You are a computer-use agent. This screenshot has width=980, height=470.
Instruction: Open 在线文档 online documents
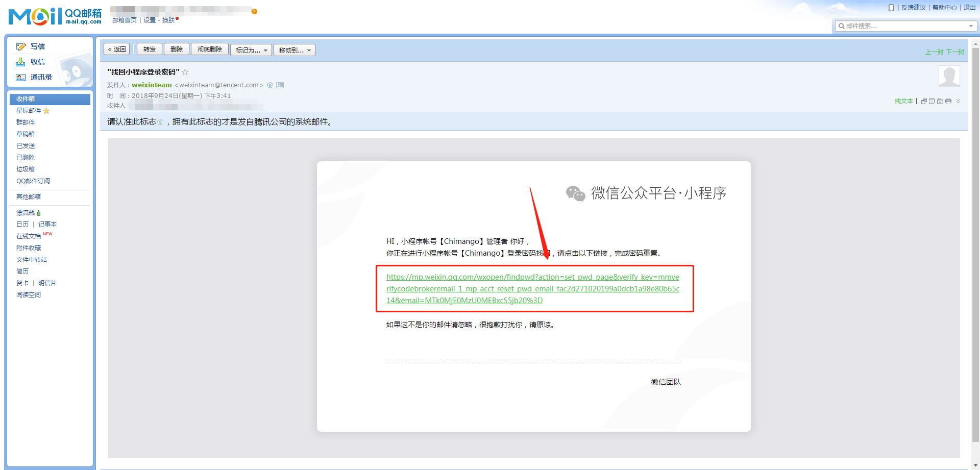29,236
